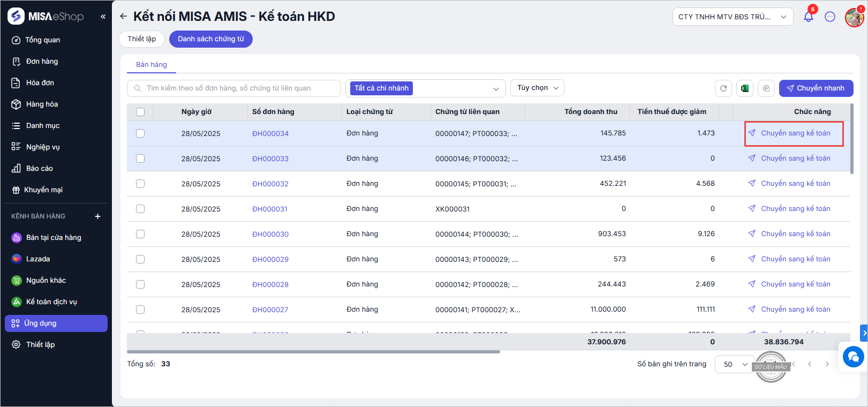The height and width of the screenshot is (407, 868).
Task: Tick the checkbox for order ĐH000033
Action: point(140,159)
